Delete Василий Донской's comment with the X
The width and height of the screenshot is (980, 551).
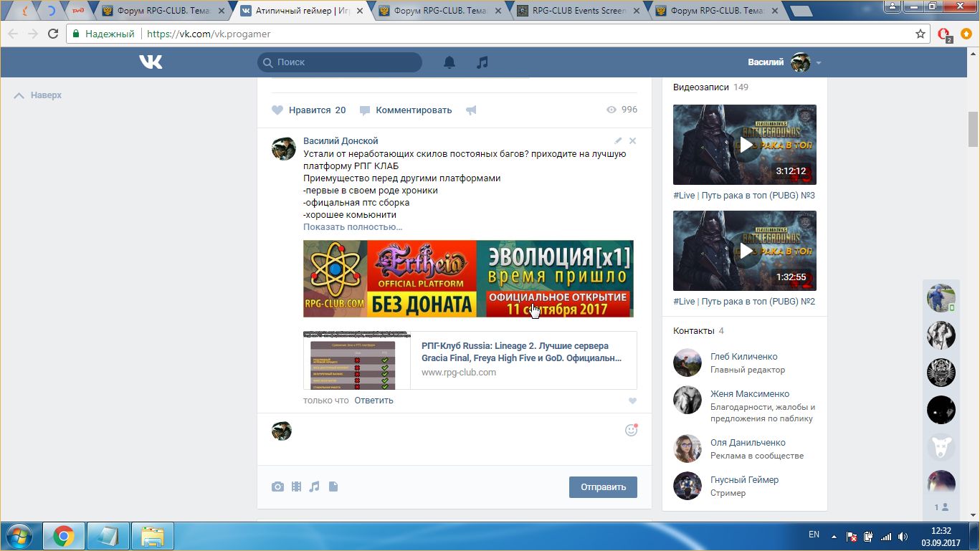(x=632, y=140)
